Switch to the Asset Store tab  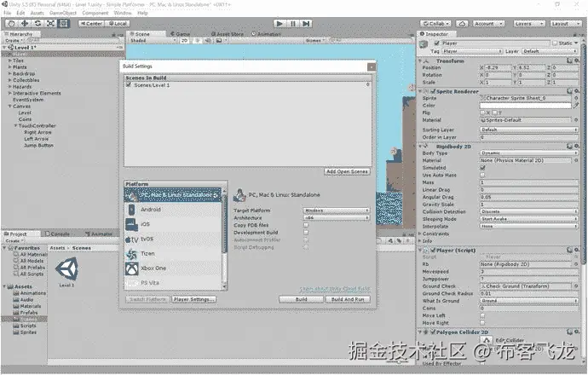[228, 34]
